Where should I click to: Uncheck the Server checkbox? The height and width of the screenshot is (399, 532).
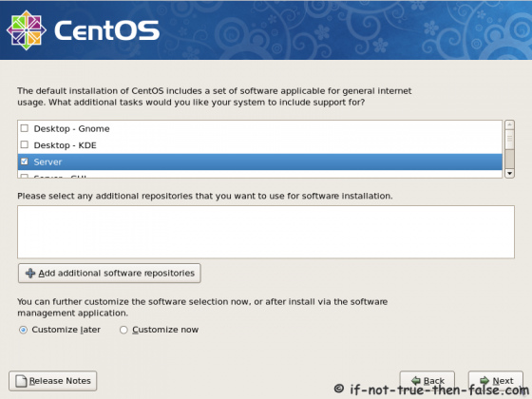pyautogui.click(x=25, y=161)
